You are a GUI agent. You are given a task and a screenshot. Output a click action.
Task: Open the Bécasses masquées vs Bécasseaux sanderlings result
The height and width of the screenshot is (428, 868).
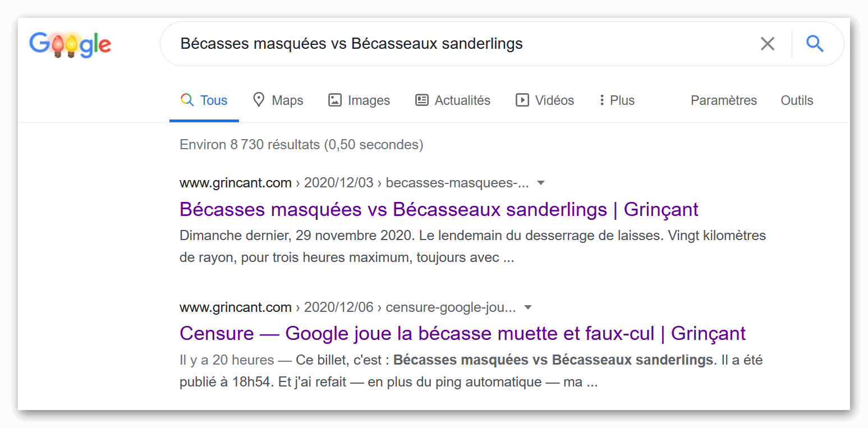[x=439, y=209]
